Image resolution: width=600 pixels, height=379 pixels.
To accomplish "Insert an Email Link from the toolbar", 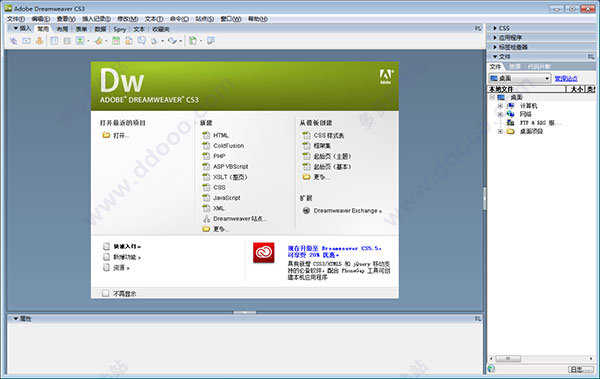I will pos(26,41).
